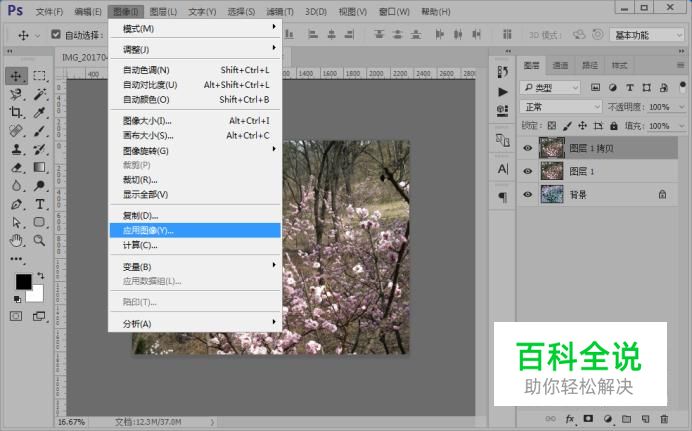Viewport: 692px width, 431px height.
Task: Hide the 图层 1 拷贝 layer
Action: 527,148
